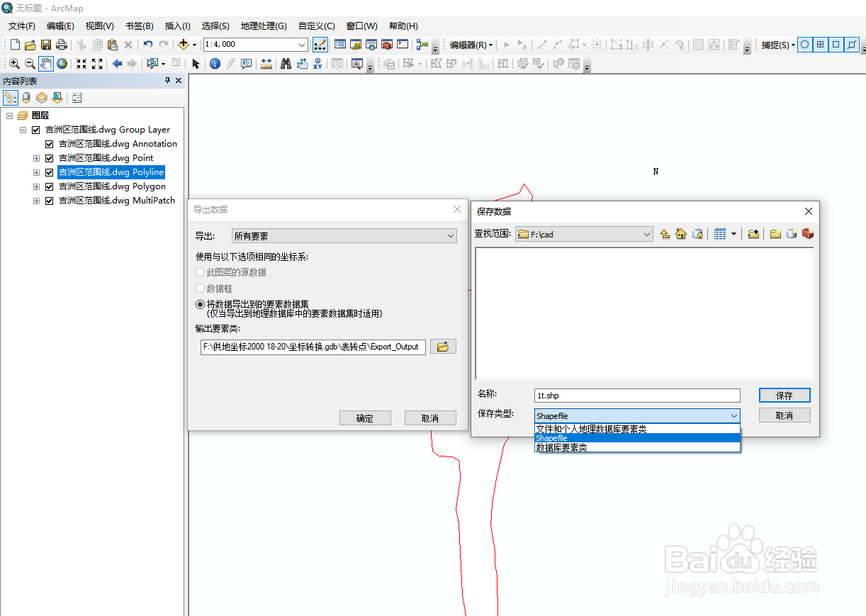Open the 书签(B) menu
Screen dimensions: 866x616
tap(139, 26)
